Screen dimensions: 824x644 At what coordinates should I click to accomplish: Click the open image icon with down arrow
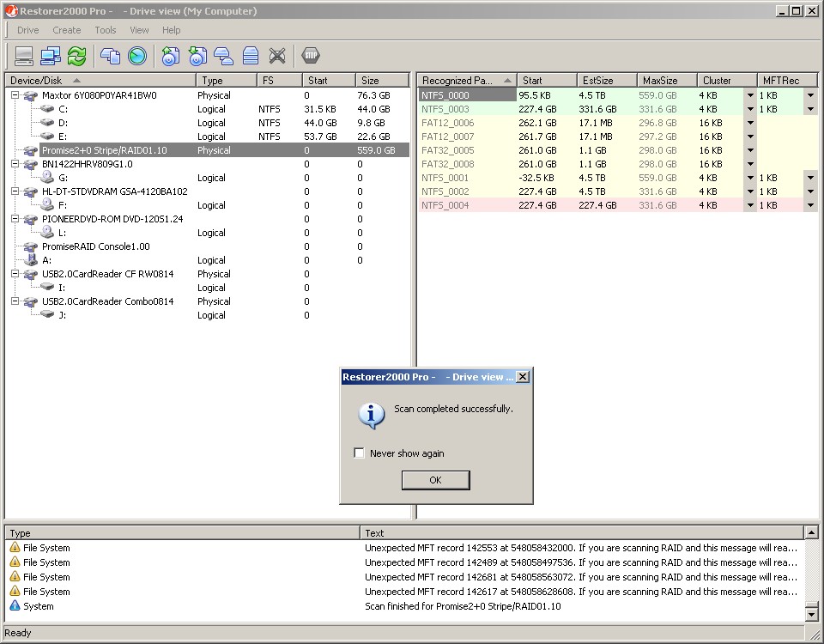(197, 56)
